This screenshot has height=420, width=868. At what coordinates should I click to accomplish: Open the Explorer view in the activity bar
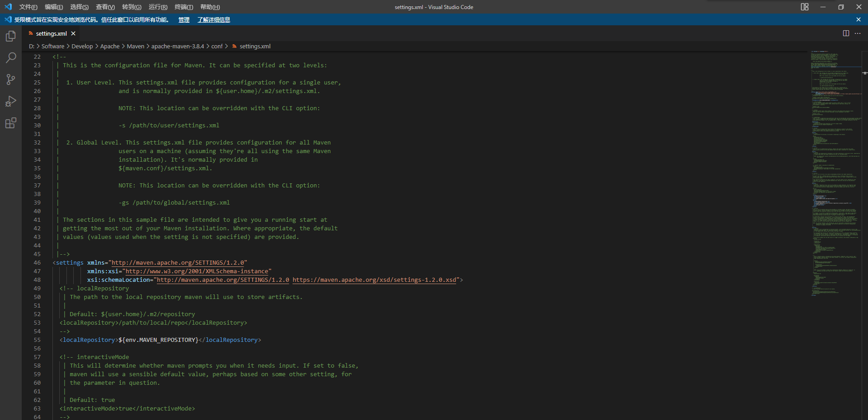point(11,36)
